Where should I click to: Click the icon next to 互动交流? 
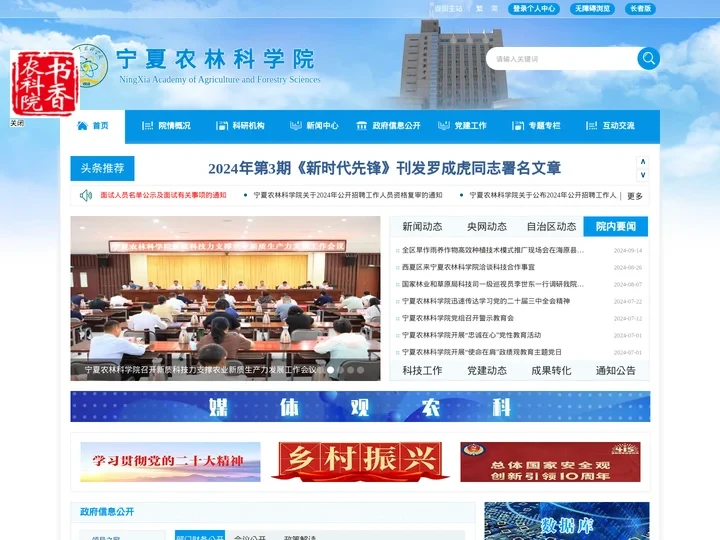[592, 125]
